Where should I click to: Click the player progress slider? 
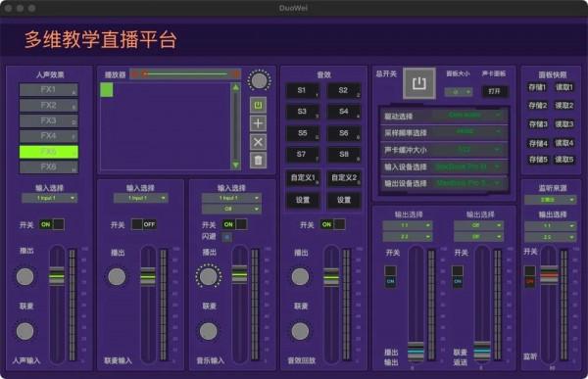pyautogui.click(x=185, y=74)
